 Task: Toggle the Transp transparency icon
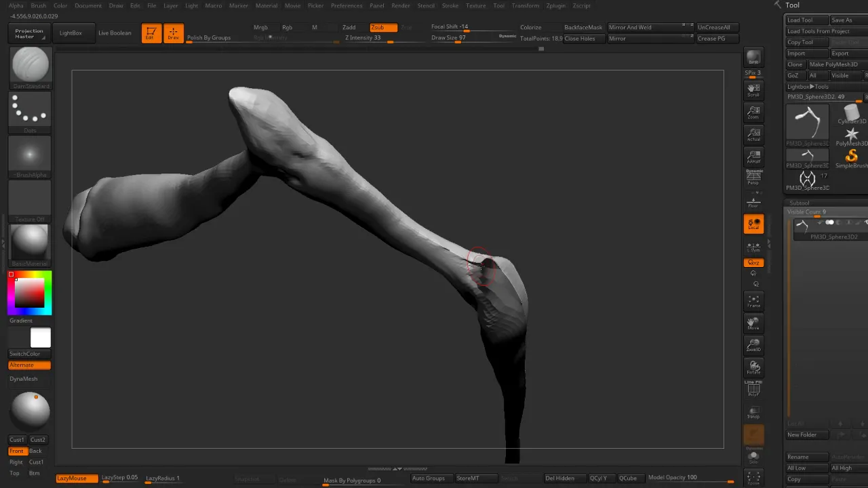point(753,412)
